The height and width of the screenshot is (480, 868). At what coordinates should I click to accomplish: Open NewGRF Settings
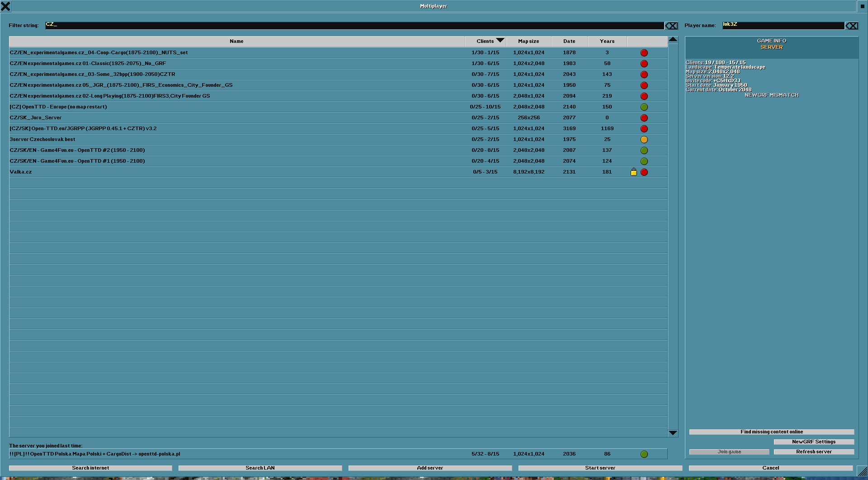click(813, 442)
